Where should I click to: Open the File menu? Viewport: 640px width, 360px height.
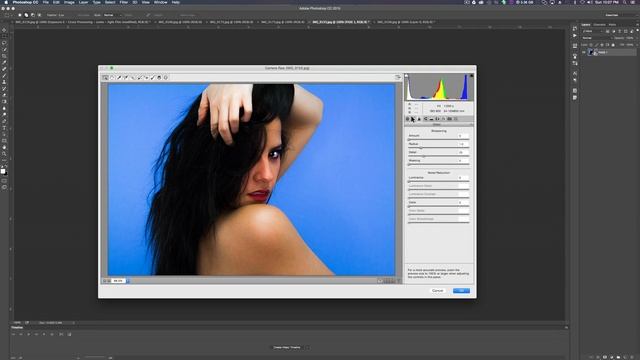pyautogui.click(x=46, y=2)
